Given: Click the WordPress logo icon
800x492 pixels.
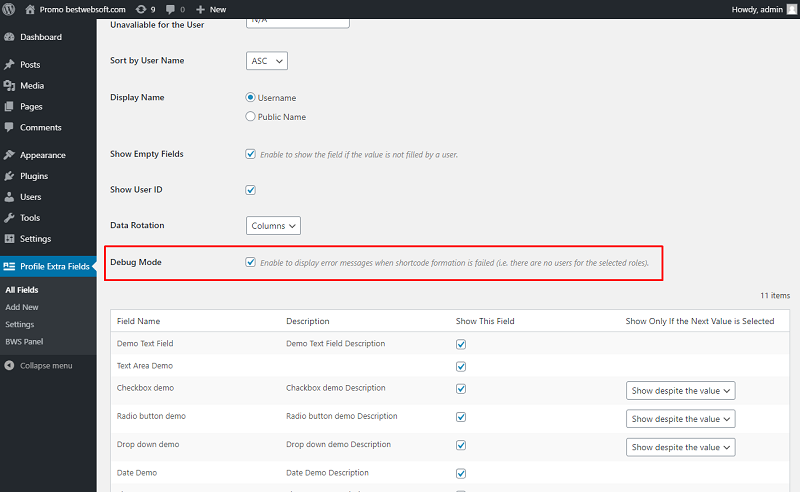Looking at the screenshot, I should click(9, 9).
